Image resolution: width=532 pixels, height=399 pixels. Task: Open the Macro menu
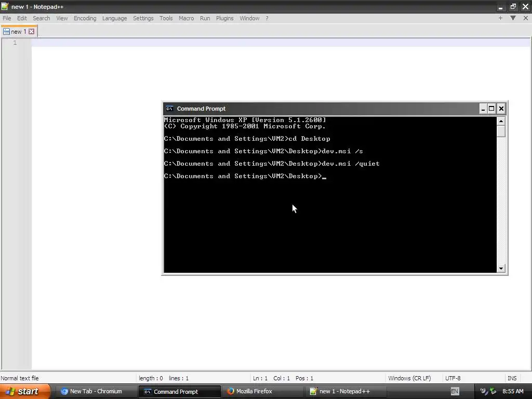click(187, 18)
